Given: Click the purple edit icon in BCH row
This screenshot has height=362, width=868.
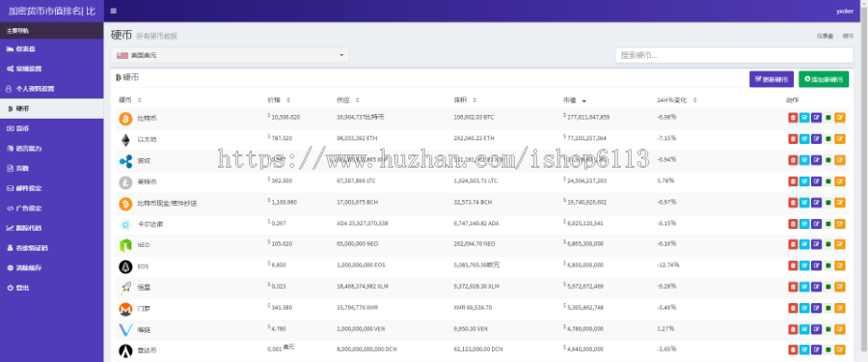Looking at the screenshot, I should pos(816,203).
